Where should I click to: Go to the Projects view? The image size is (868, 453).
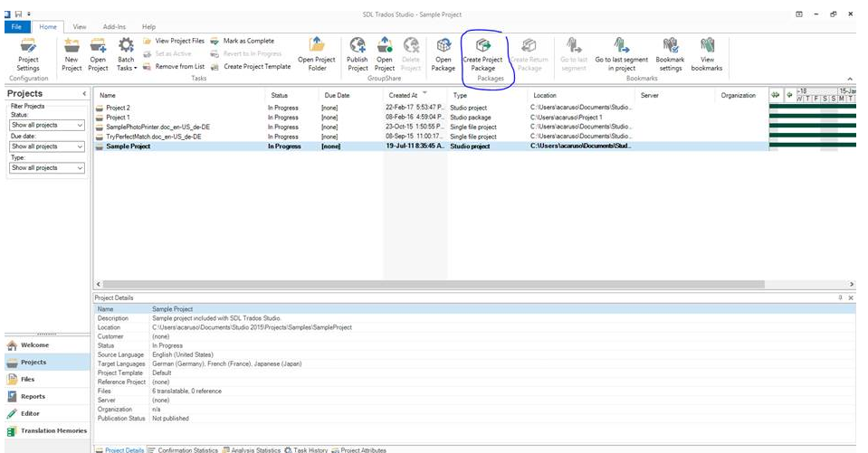(x=47, y=363)
